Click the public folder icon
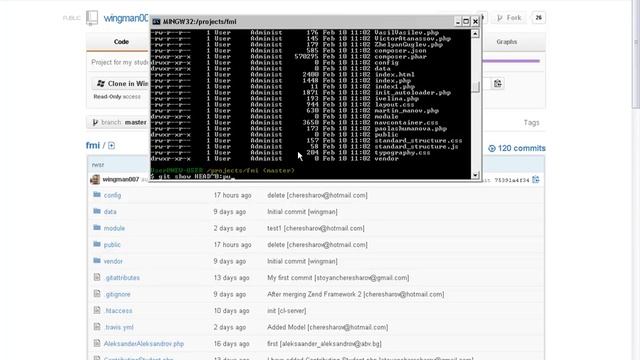 click(x=97, y=244)
